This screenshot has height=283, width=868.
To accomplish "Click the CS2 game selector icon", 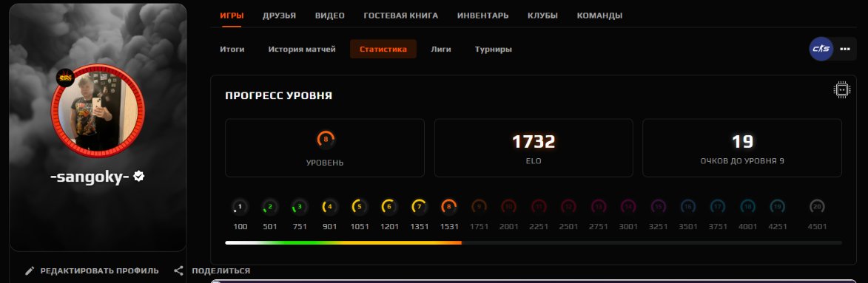I will click(x=821, y=49).
